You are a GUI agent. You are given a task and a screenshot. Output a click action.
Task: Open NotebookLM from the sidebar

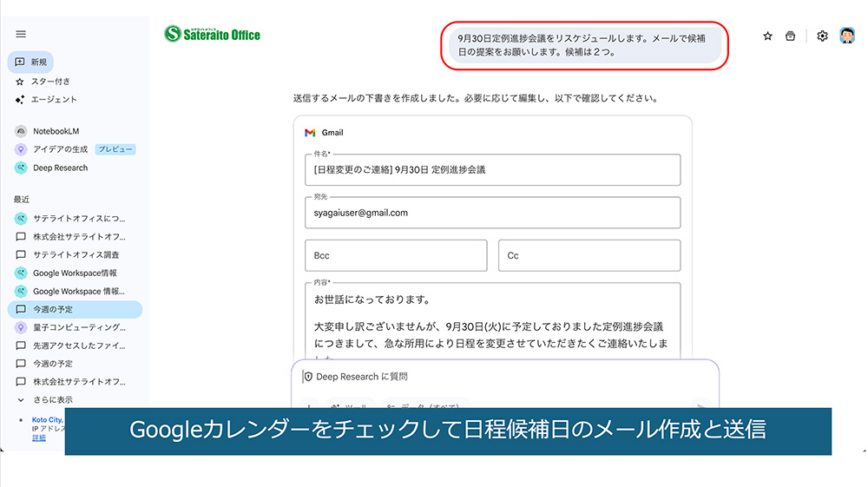pos(56,131)
